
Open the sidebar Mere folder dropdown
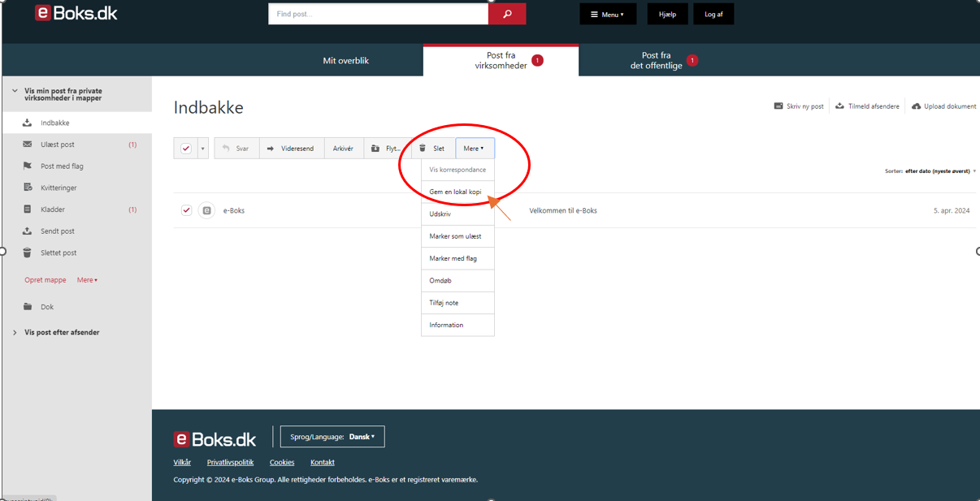pyautogui.click(x=88, y=280)
